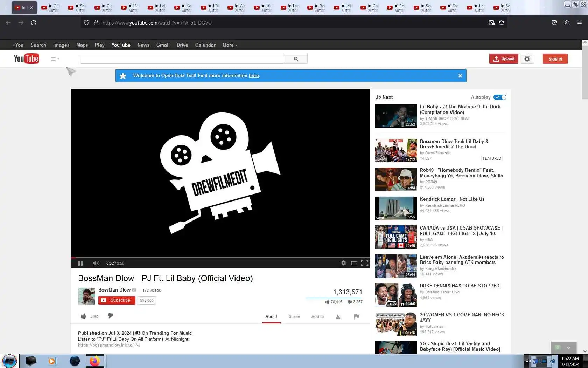This screenshot has height=368, width=588.
Task: Like the video with thumbs up
Action: pos(90,316)
